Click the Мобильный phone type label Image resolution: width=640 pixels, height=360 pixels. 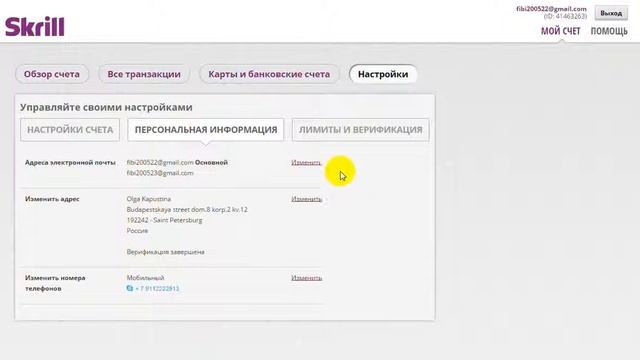click(145, 278)
